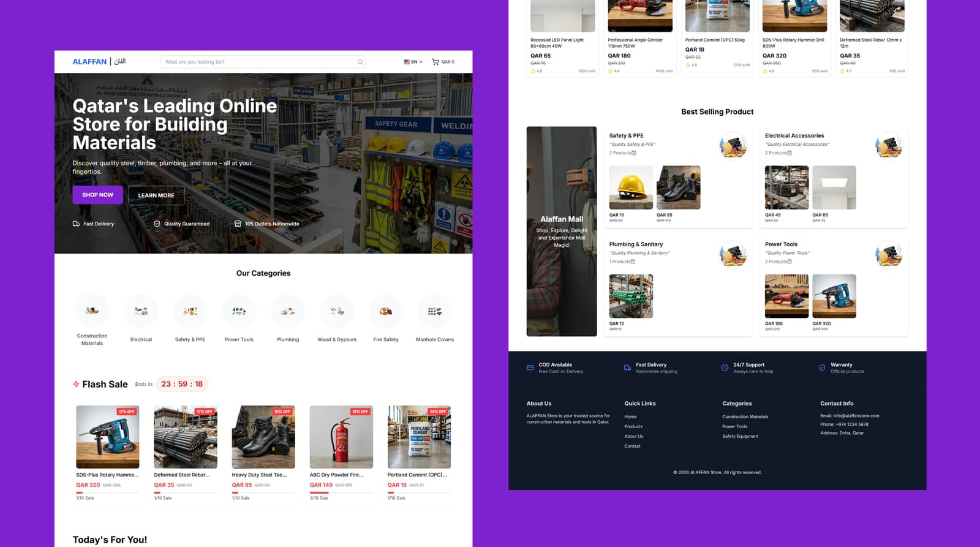Click the 24/7 Support clock icon
This screenshot has width=980, height=547.
click(x=725, y=368)
